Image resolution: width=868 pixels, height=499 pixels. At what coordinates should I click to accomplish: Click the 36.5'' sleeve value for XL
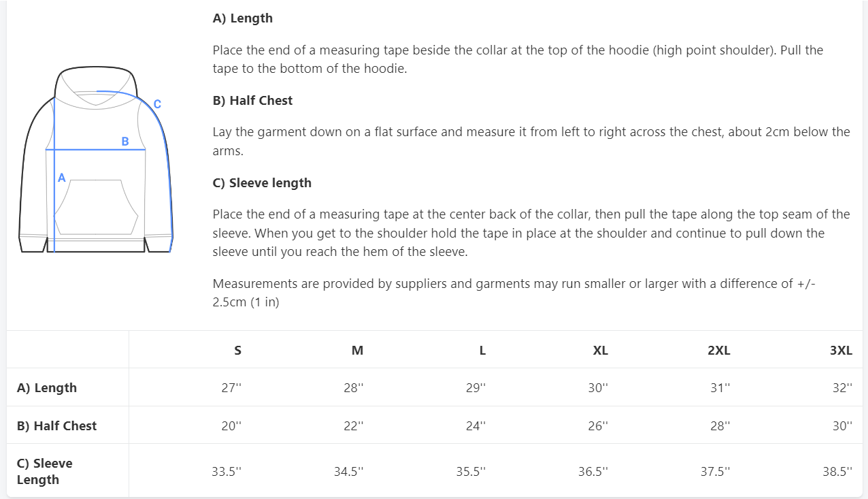593,471
